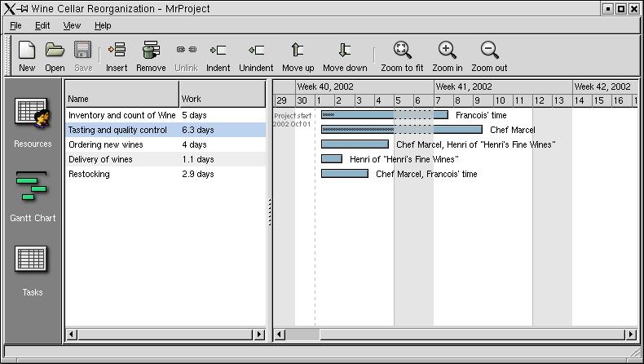Click right arrow of Gantt horizontal scrollbar
The image size is (644, 364).
[631, 335]
